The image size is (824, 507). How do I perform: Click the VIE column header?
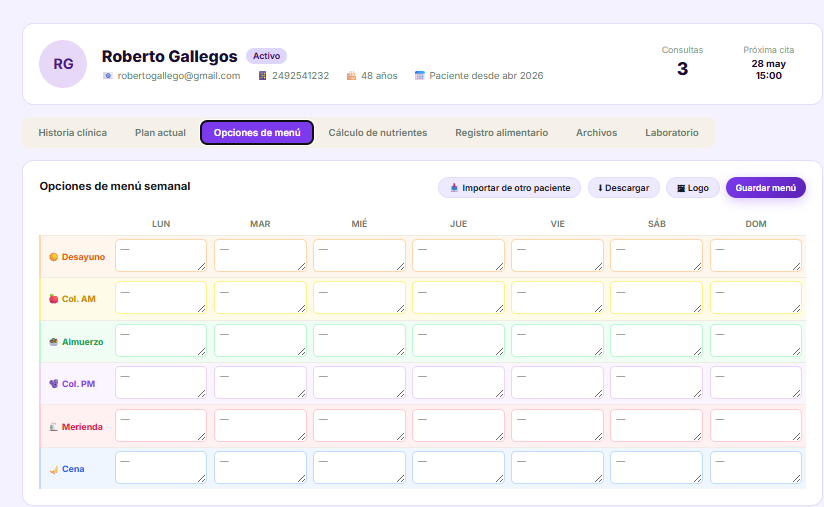(558, 224)
